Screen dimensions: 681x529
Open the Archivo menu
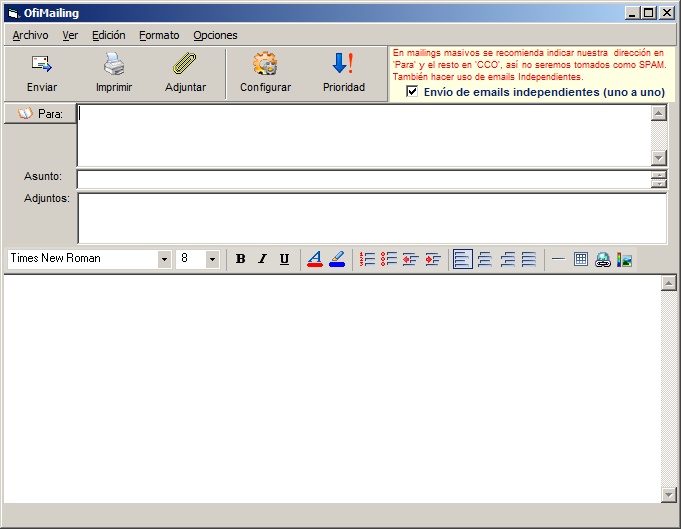pyautogui.click(x=30, y=35)
